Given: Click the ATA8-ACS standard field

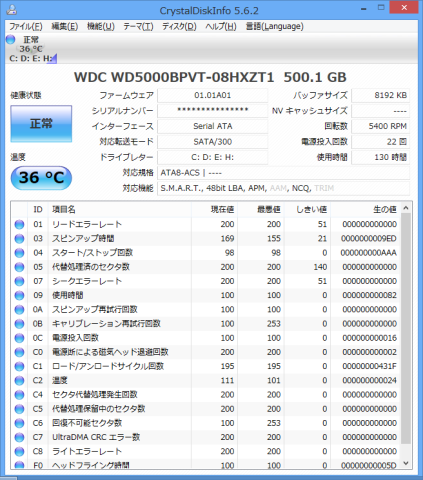Looking at the screenshot, I should (283, 173).
